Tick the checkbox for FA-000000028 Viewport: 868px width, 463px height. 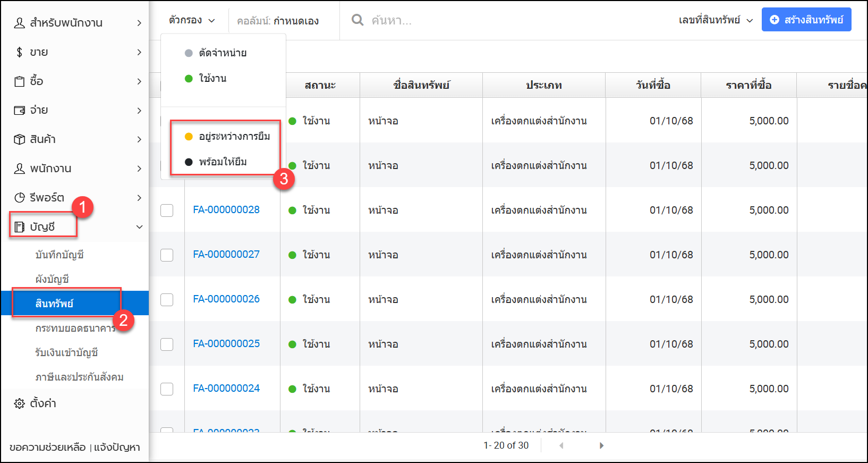(167, 211)
